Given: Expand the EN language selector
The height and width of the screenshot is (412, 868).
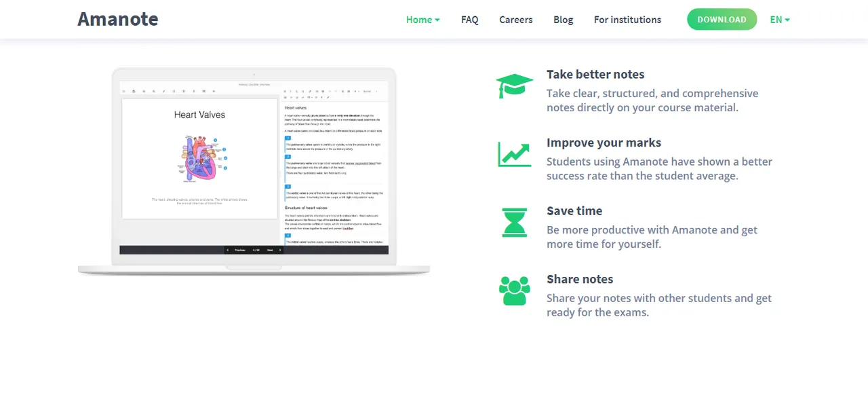Looking at the screenshot, I should point(780,20).
